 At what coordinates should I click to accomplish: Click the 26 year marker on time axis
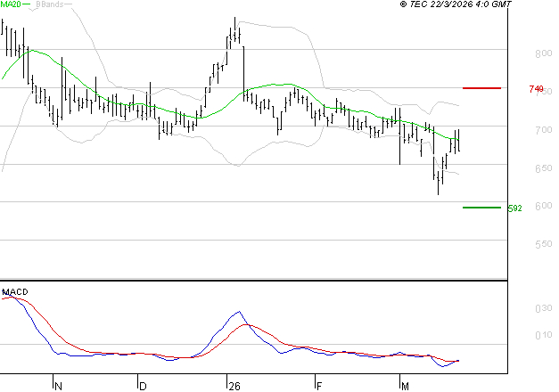pos(234,386)
